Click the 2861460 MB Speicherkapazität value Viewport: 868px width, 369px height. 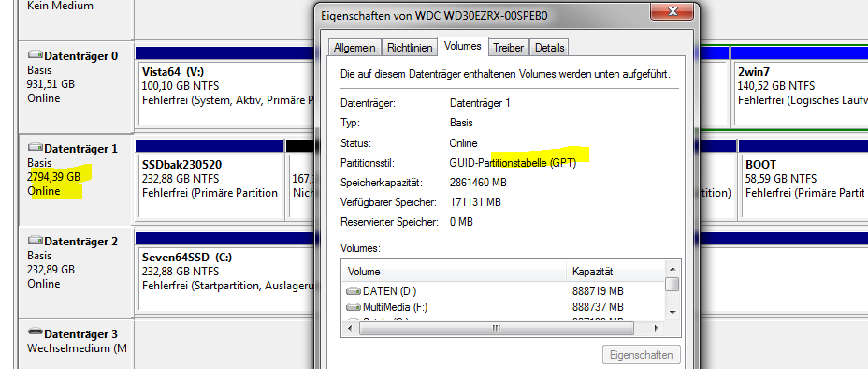(478, 183)
